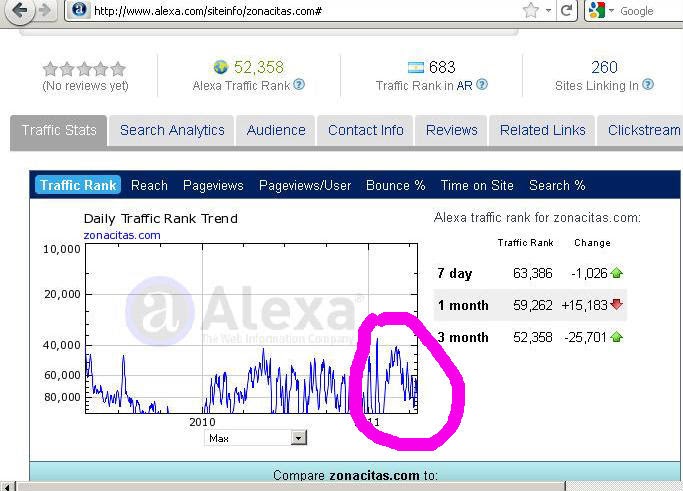Image resolution: width=683 pixels, height=491 pixels.
Task: Click the (No reviews yet) text
Action: coord(85,86)
